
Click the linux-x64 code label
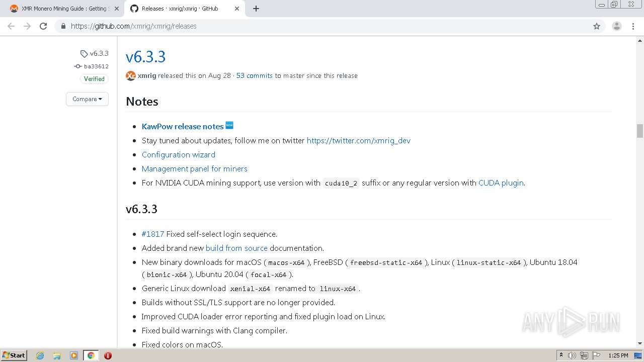338,289
